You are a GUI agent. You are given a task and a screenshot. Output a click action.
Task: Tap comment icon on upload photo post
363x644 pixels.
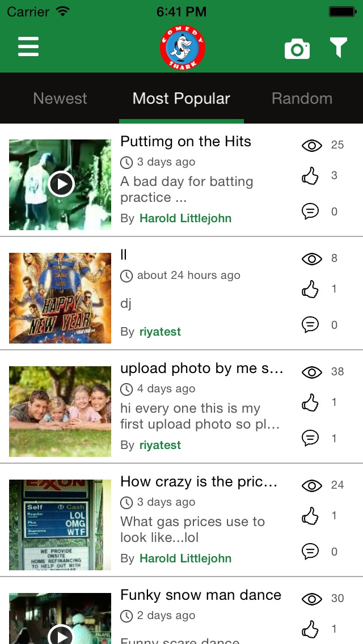tap(310, 438)
